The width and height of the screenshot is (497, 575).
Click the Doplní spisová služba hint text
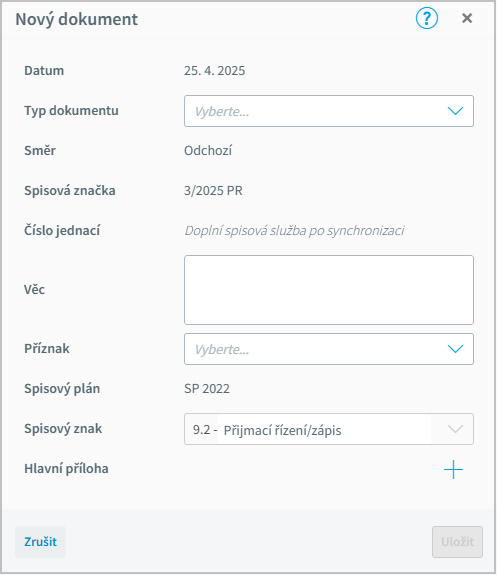294,230
